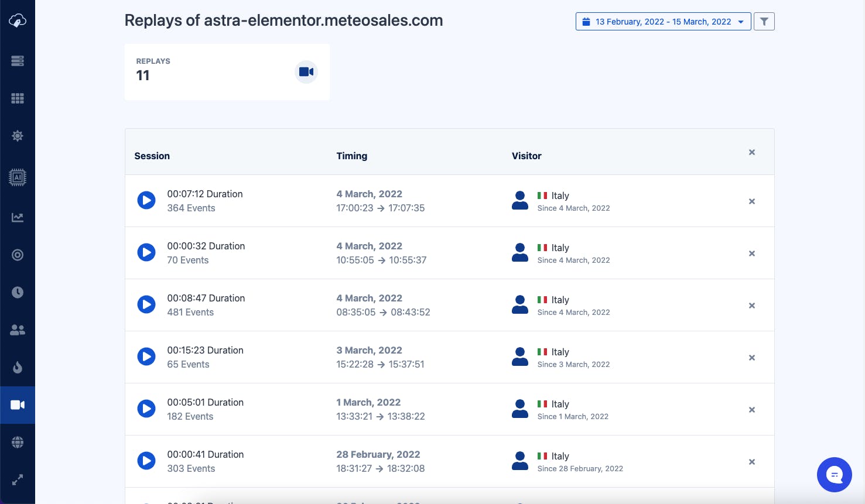
Task: Delete the 70 Events replay row
Action: click(x=752, y=253)
